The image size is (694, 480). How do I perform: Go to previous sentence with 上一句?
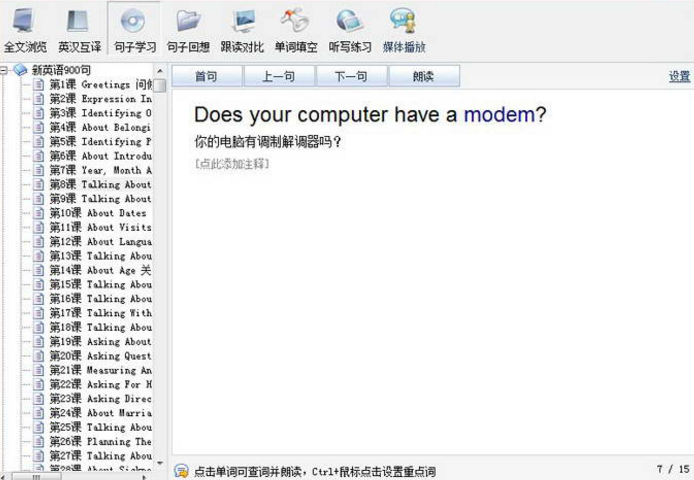[279, 77]
